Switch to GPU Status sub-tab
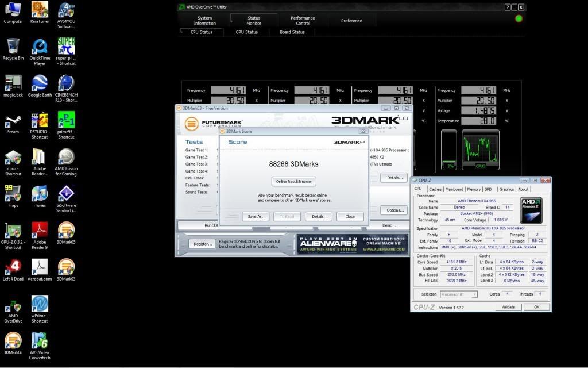 [x=247, y=32]
